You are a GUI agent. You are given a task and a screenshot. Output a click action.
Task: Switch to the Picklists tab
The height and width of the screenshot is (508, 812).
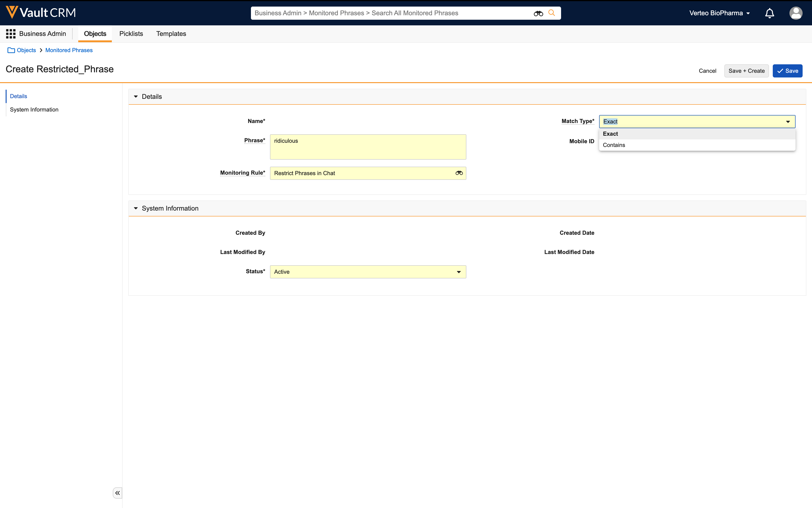[131, 34]
